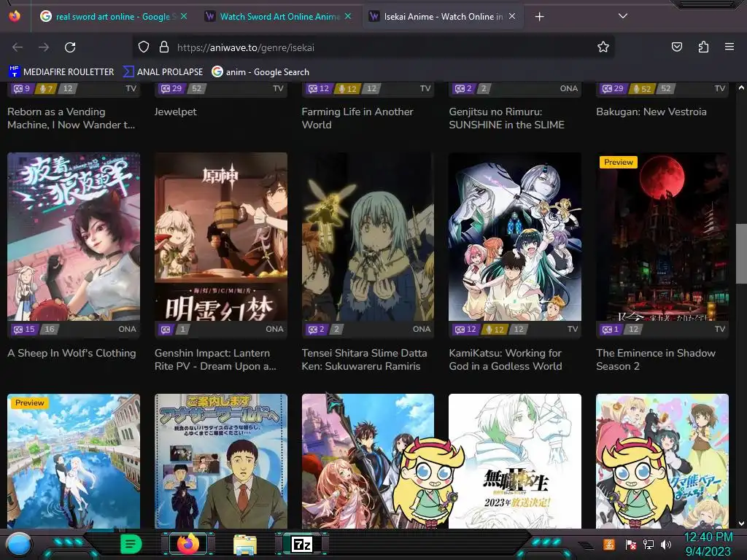
Task: Click Preview badge on the canal city poster
Action: (x=29, y=402)
